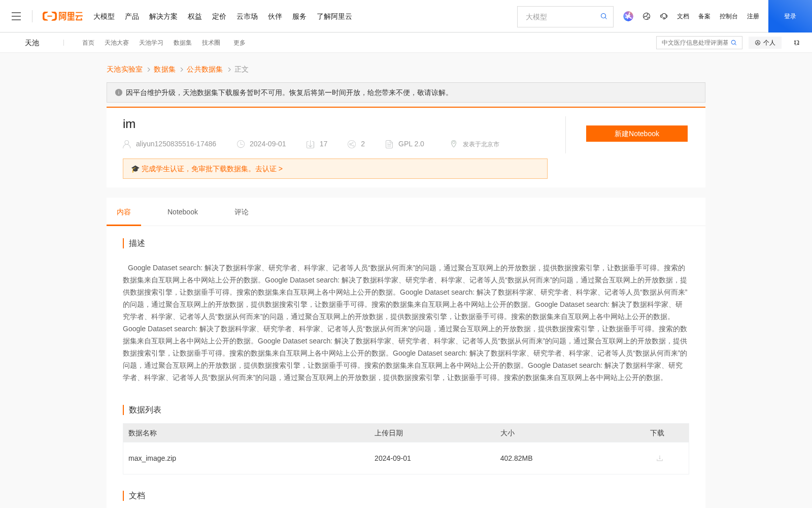Open the 服务 menu
Image resolution: width=812 pixels, height=508 pixels.
pyautogui.click(x=299, y=16)
